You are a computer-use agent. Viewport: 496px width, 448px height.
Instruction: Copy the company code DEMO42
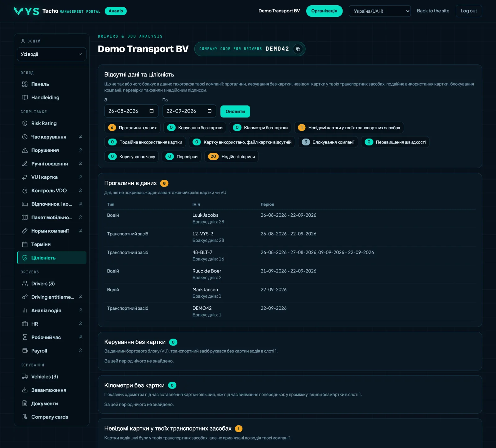[298, 49]
